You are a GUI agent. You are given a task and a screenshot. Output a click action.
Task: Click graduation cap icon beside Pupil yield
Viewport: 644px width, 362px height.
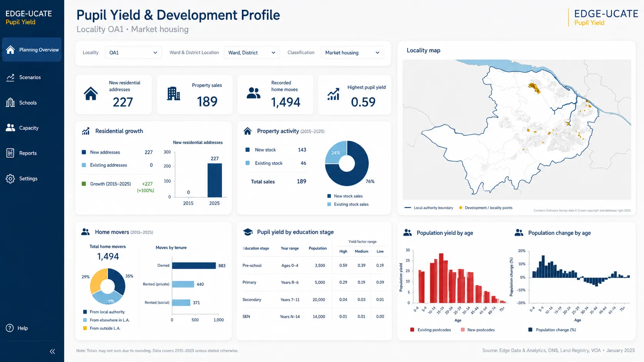[x=248, y=232]
